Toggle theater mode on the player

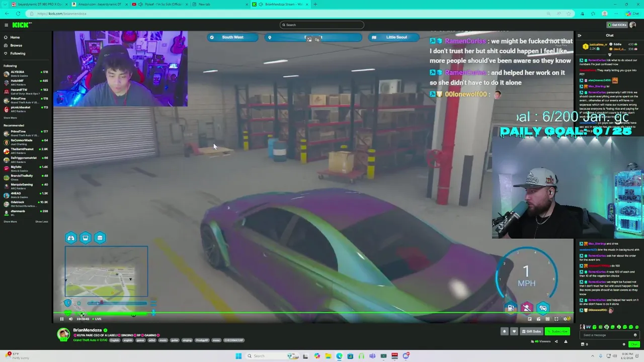coord(547,319)
